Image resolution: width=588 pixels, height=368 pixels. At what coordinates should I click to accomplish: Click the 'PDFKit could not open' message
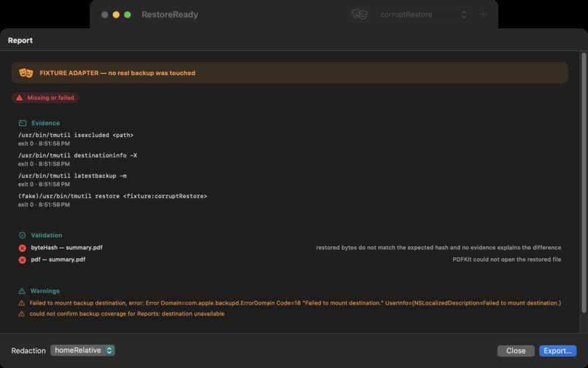(x=506, y=259)
